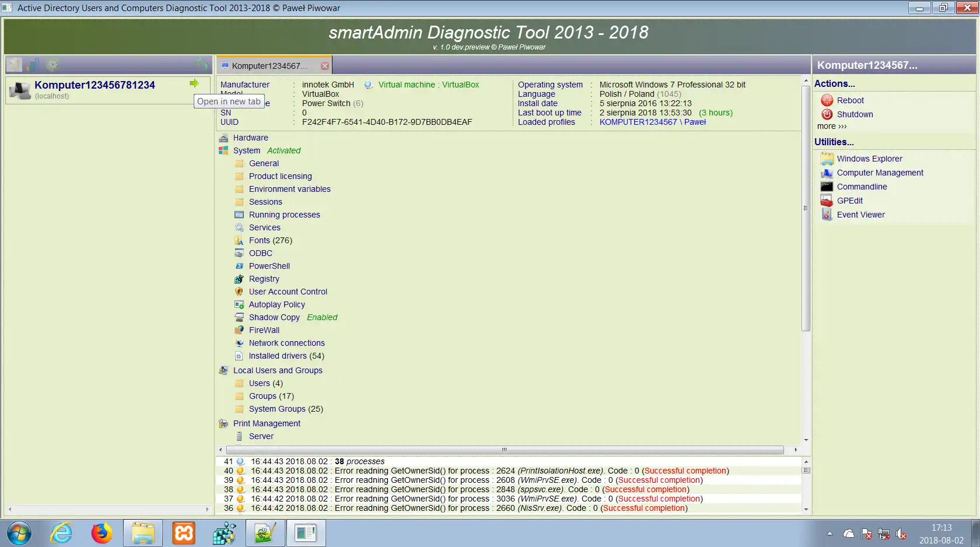Click the Shutdown action
The image size is (980, 547).
point(855,114)
